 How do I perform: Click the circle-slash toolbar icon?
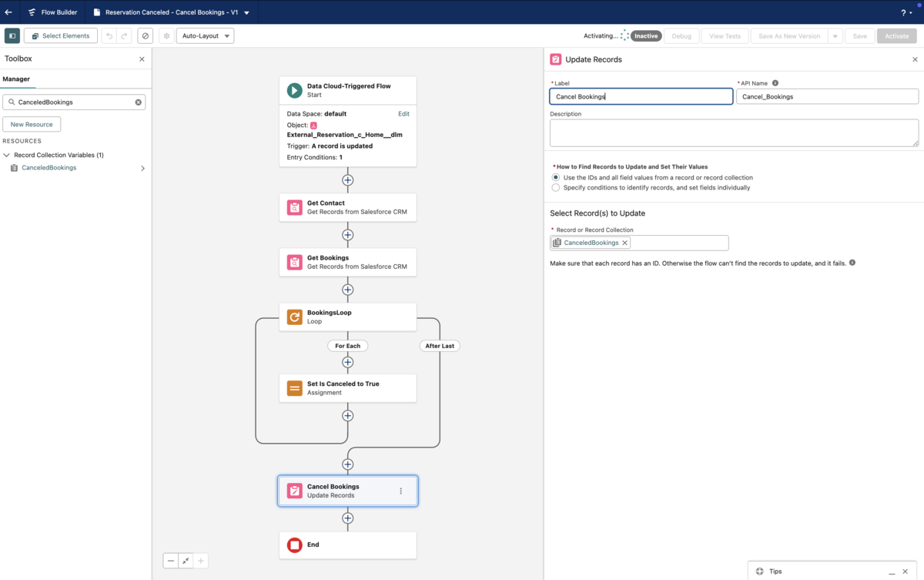coord(145,36)
